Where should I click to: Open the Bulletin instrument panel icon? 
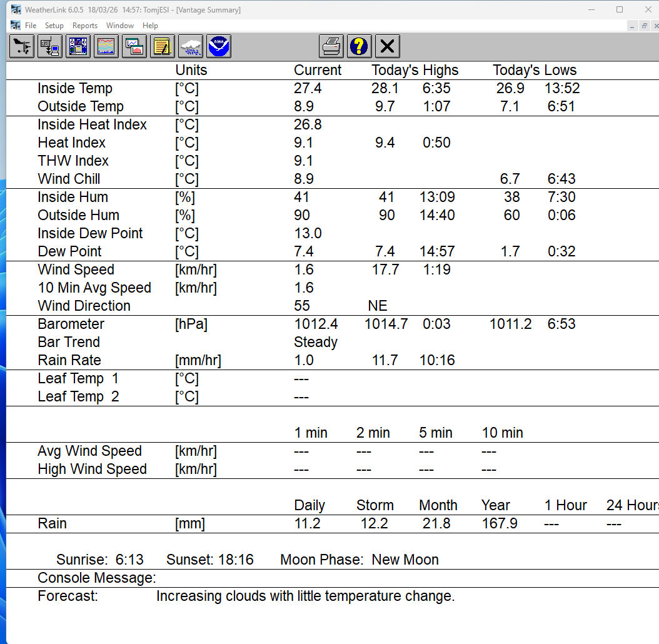point(78,46)
